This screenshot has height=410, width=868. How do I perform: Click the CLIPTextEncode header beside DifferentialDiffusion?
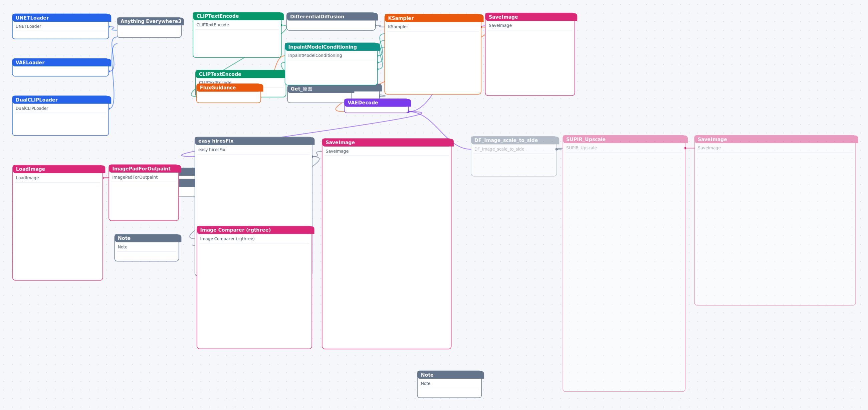(x=238, y=16)
